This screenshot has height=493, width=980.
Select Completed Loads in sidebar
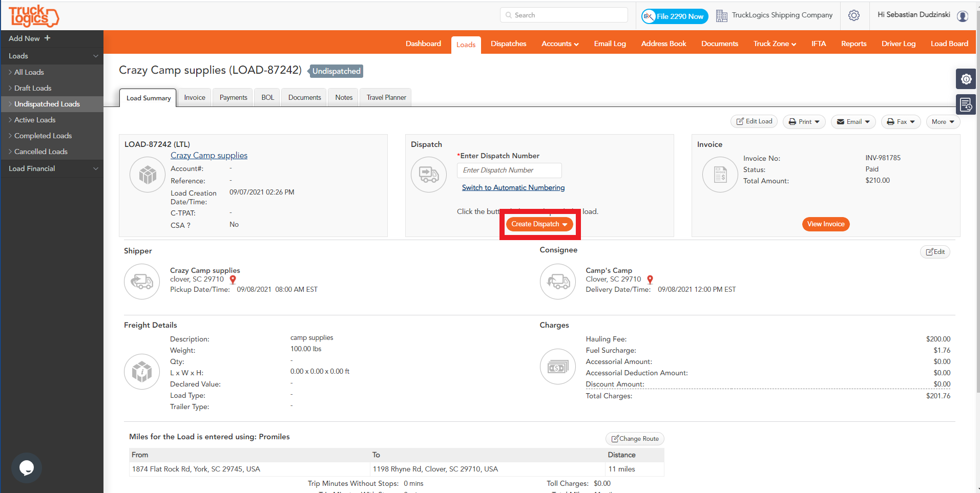point(52,136)
